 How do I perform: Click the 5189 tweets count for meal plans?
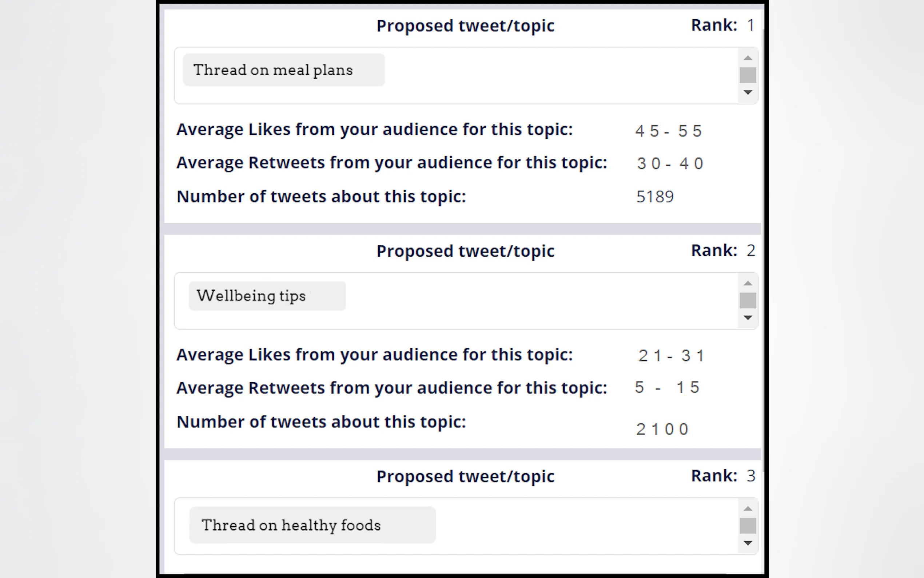click(655, 197)
